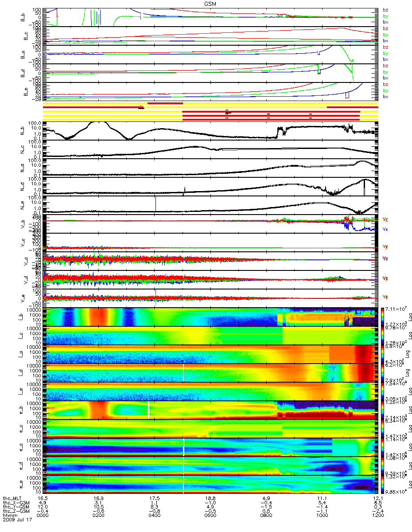Pick the B_e panel axis label
This screenshot has height=532, width=412.
25,92
